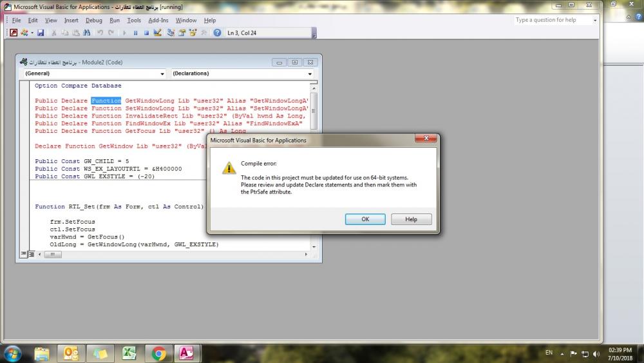The image size is (644, 363).
Task: Open the Insert Module dropdown arrow
Action: pyautogui.click(x=32, y=33)
